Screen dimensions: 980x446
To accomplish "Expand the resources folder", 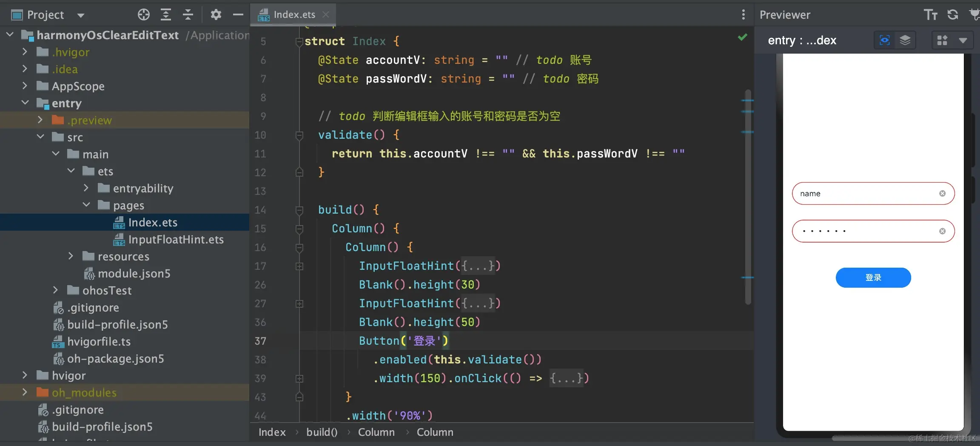I will tap(71, 256).
